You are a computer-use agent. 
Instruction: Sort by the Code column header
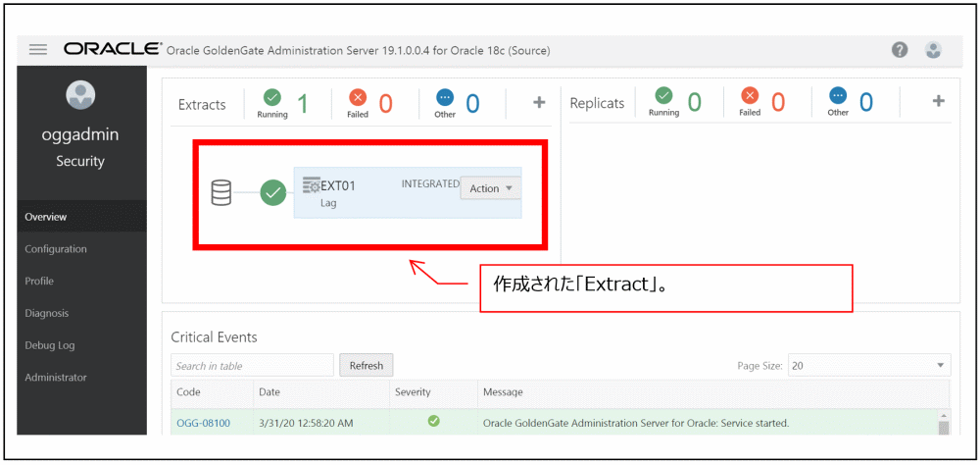(212, 392)
